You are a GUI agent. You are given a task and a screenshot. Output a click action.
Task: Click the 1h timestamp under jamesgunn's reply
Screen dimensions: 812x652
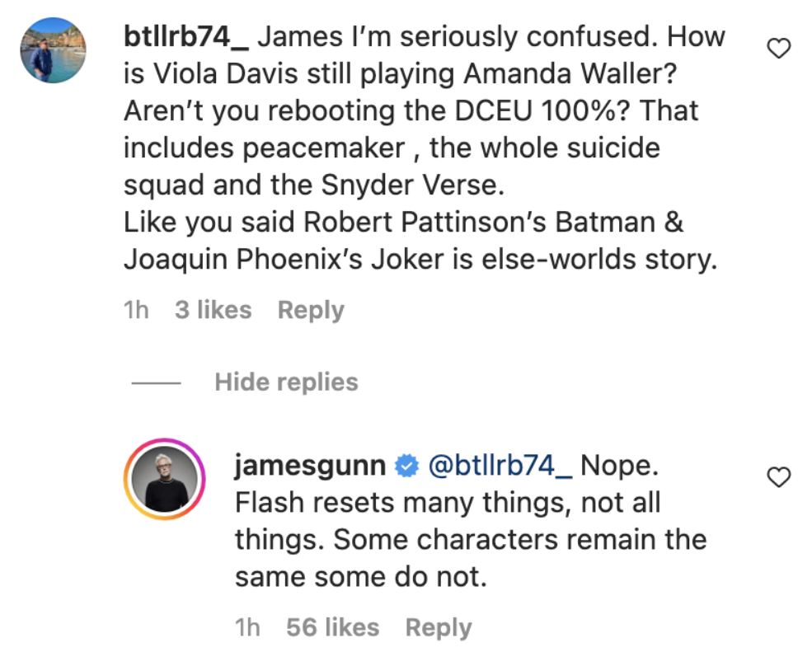pos(247,628)
